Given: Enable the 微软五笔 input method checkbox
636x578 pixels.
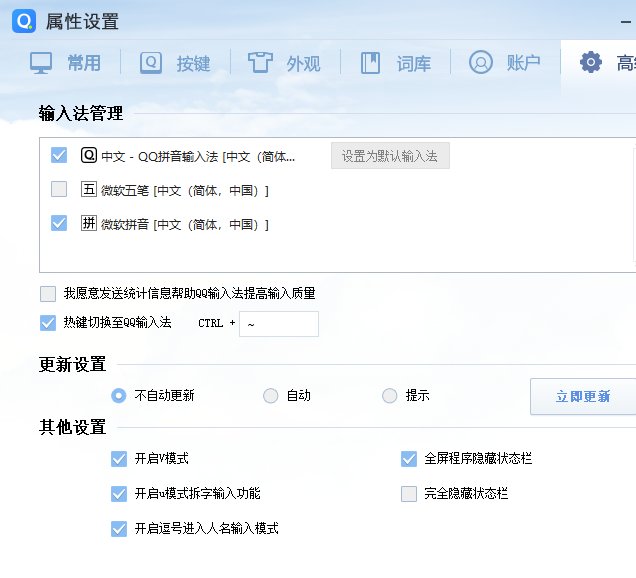Looking at the screenshot, I should click(59, 190).
